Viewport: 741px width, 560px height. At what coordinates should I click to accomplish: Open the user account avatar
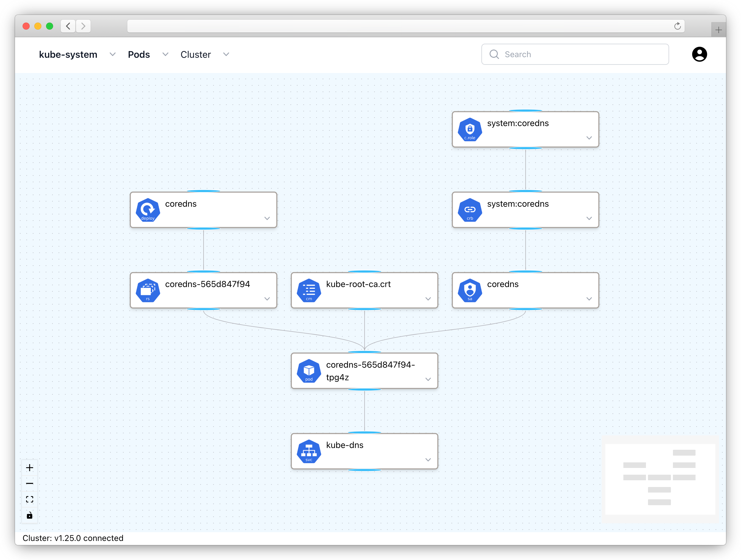click(699, 54)
